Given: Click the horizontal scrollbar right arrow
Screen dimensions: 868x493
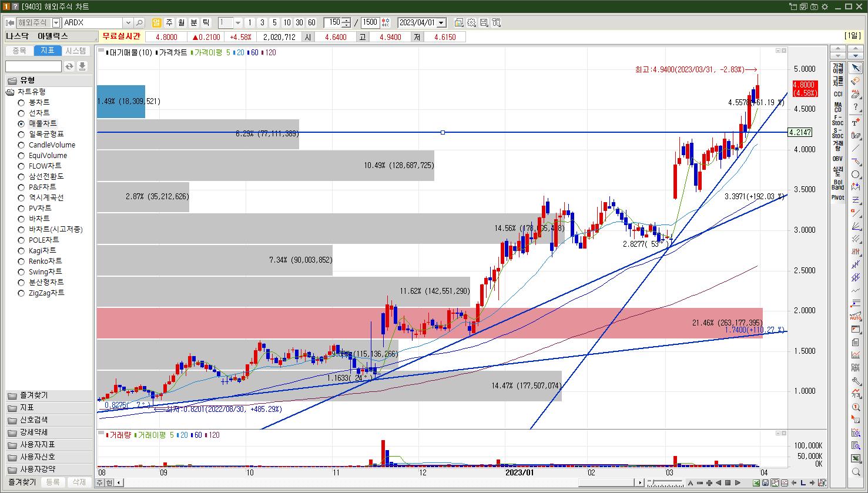Looking at the screenshot, I should coord(640,483).
